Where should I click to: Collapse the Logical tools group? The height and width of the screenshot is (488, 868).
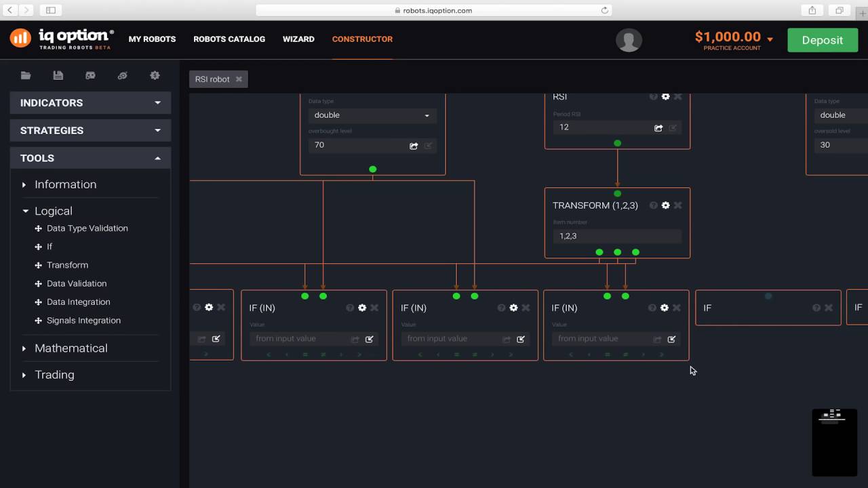pyautogui.click(x=53, y=211)
